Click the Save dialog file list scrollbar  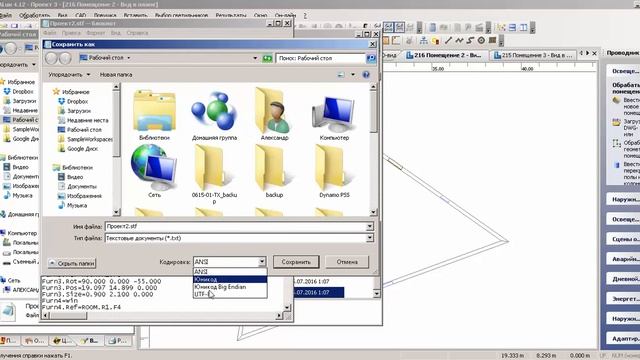[x=373, y=149]
